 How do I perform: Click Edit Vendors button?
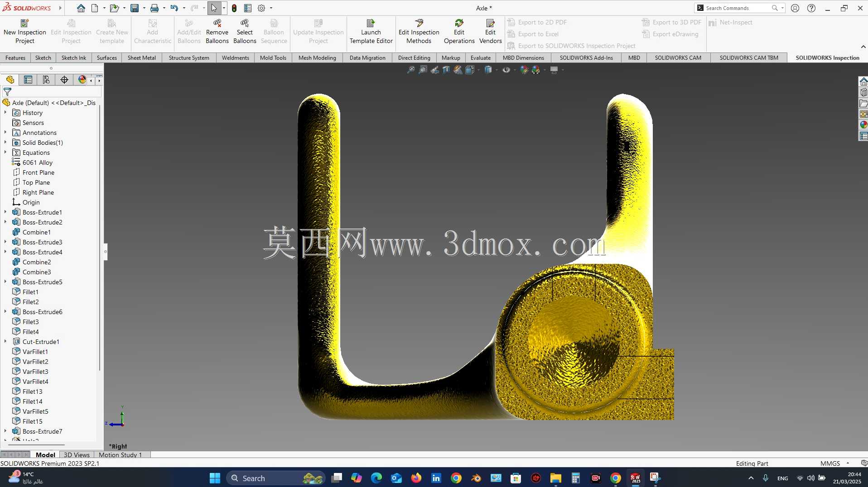[490, 32]
